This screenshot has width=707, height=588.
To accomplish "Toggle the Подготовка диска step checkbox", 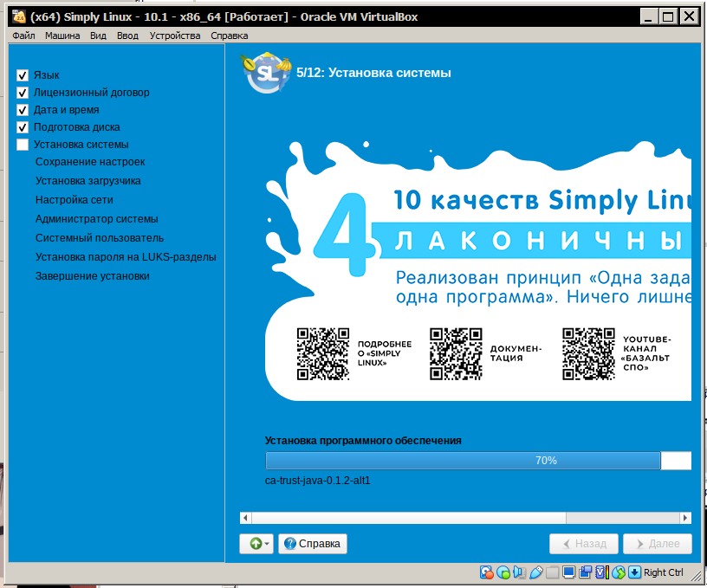I will (x=23, y=127).
